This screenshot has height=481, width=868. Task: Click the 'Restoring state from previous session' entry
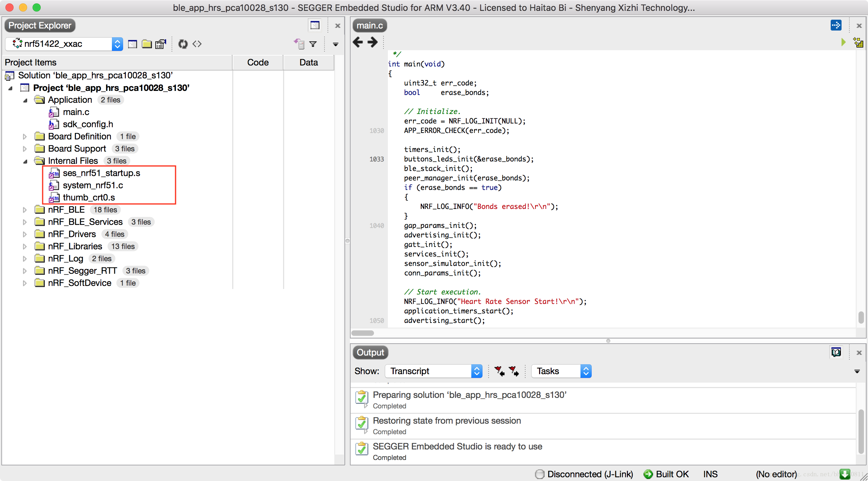click(603, 426)
